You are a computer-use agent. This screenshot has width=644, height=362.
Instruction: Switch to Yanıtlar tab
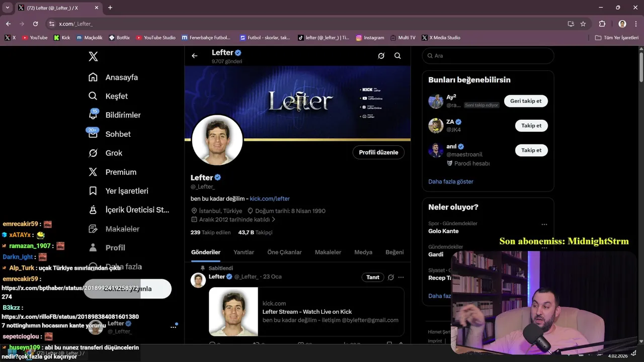pyautogui.click(x=244, y=252)
